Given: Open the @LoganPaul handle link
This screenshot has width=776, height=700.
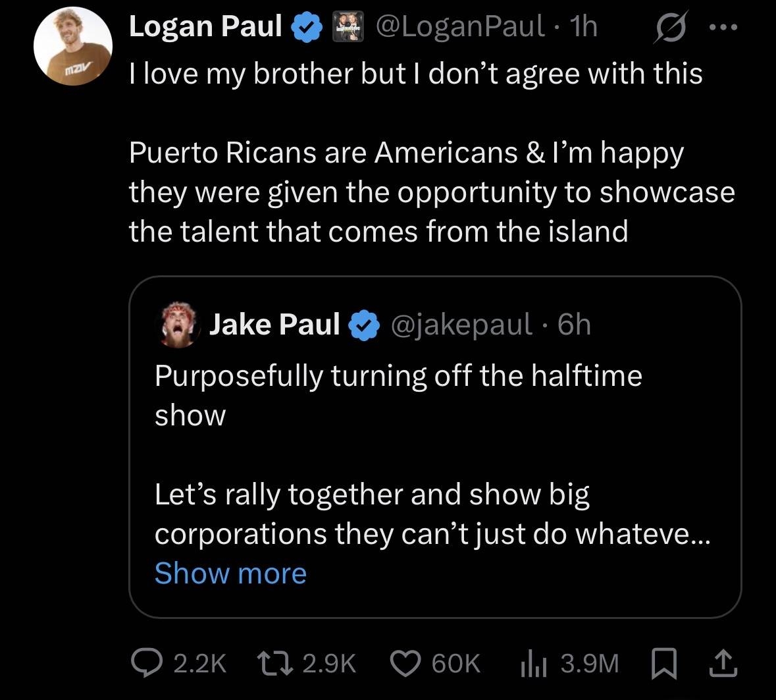Looking at the screenshot, I should point(460,27).
